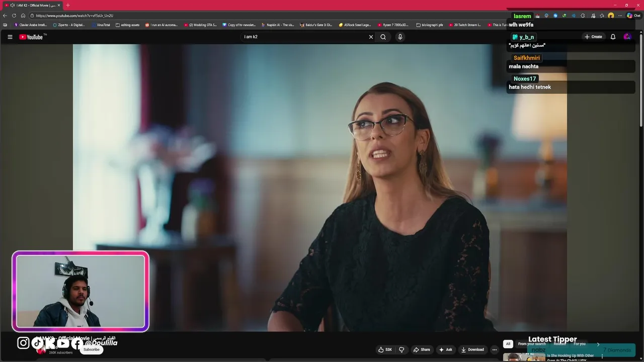Go back in browser navigation
Image resolution: width=644 pixels, height=362 pixels.
pyautogui.click(x=5, y=16)
